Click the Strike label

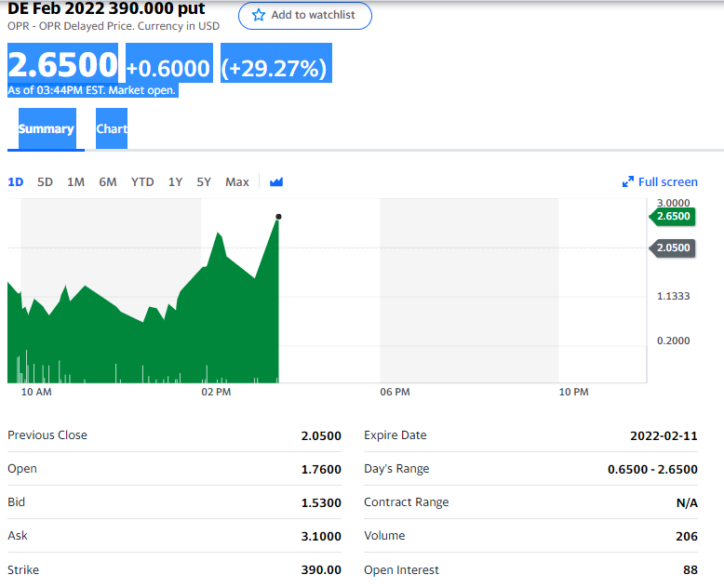point(23,570)
